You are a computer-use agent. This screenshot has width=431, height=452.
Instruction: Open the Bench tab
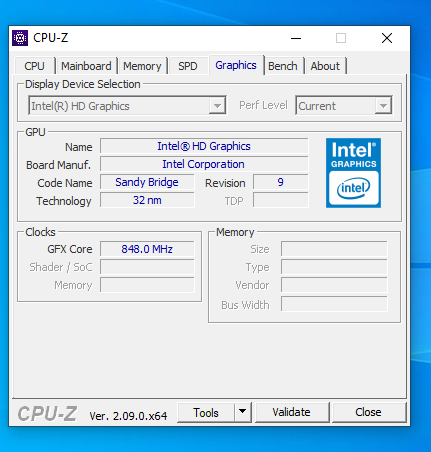pos(283,66)
